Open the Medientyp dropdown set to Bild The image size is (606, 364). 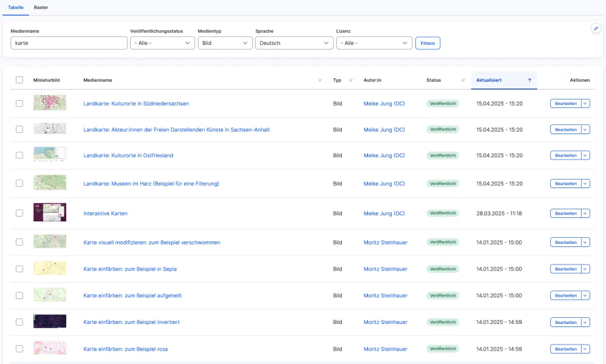pos(225,43)
